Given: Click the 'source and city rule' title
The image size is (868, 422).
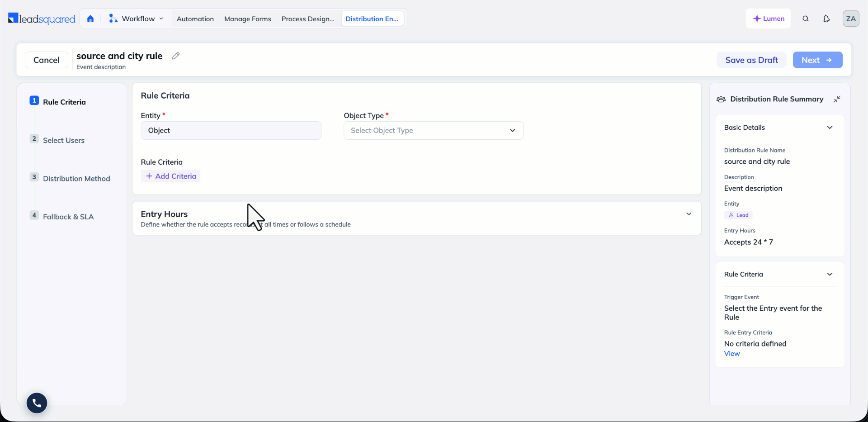Looking at the screenshot, I should (x=119, y=56).
